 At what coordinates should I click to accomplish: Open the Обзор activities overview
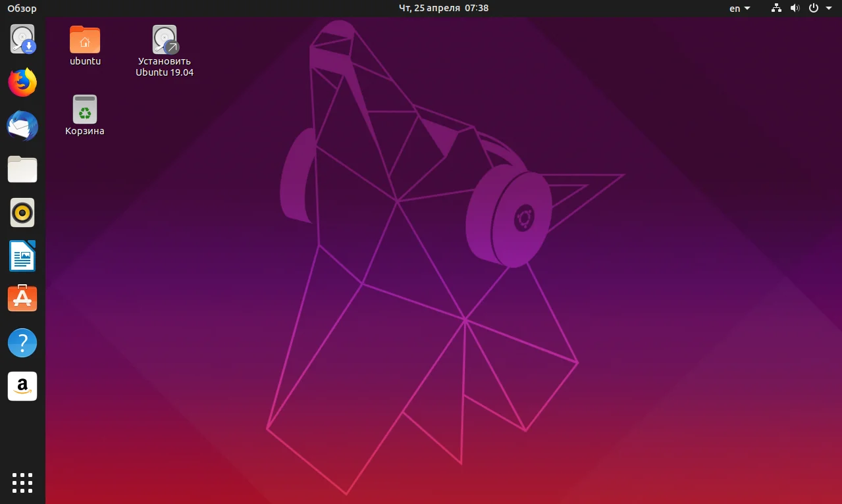coord(22,9)
